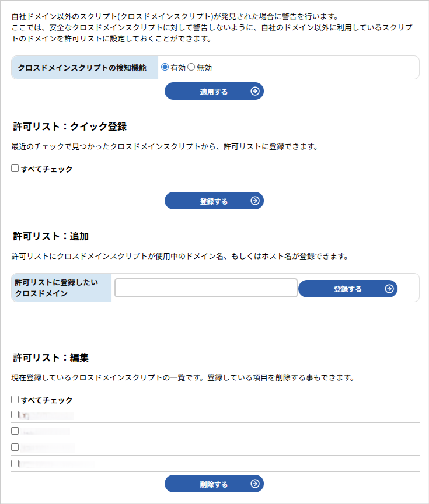This screenshot has width=429, height=504.
Task: Click the 許可リスト：追加 heading
Action: click(x=51, y=236)
